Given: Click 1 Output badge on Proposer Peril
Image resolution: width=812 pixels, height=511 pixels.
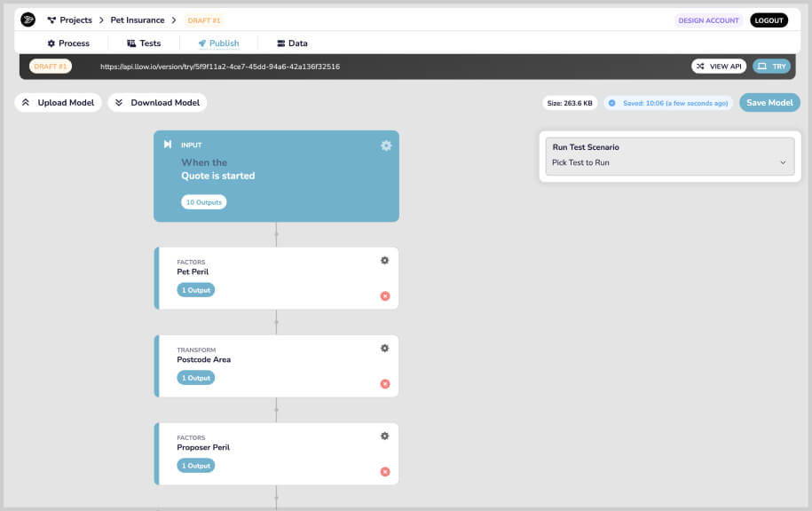Looking at the screenshot, I should [196, 466].
